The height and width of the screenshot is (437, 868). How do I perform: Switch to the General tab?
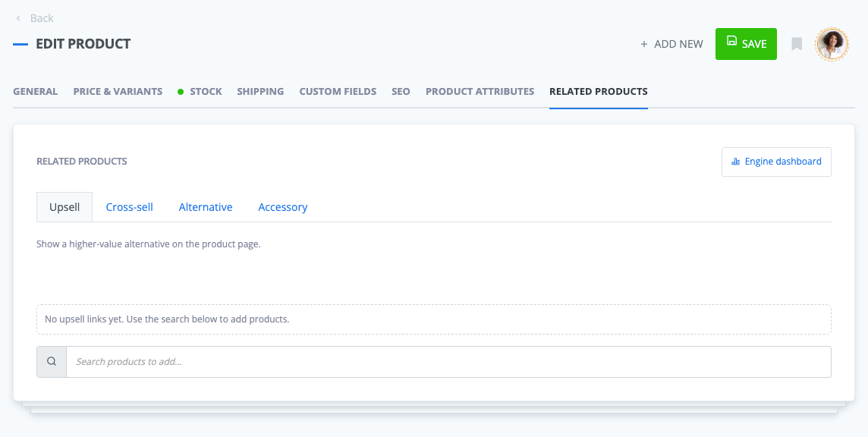click(36, 91)
